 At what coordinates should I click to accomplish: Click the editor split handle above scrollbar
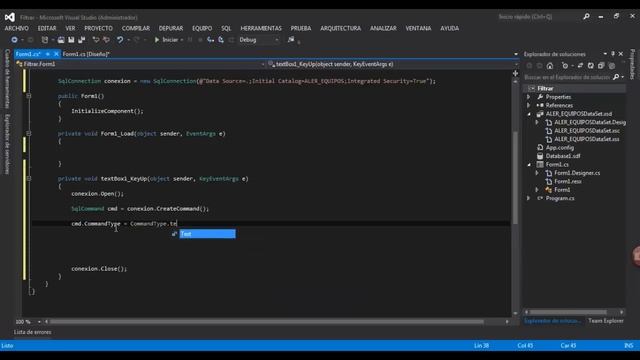(515, 73)
